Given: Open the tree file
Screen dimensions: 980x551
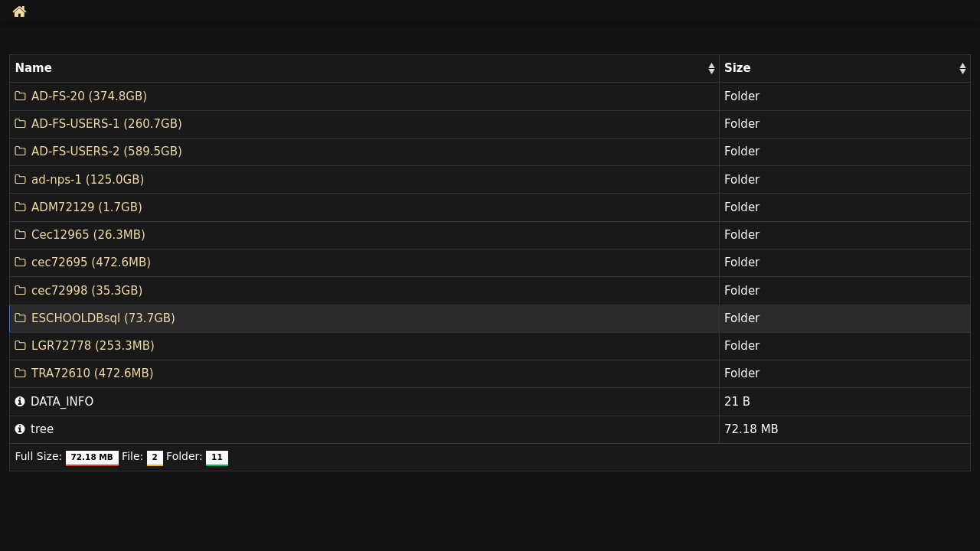Looking at the screenshot, I should (42, 429).
